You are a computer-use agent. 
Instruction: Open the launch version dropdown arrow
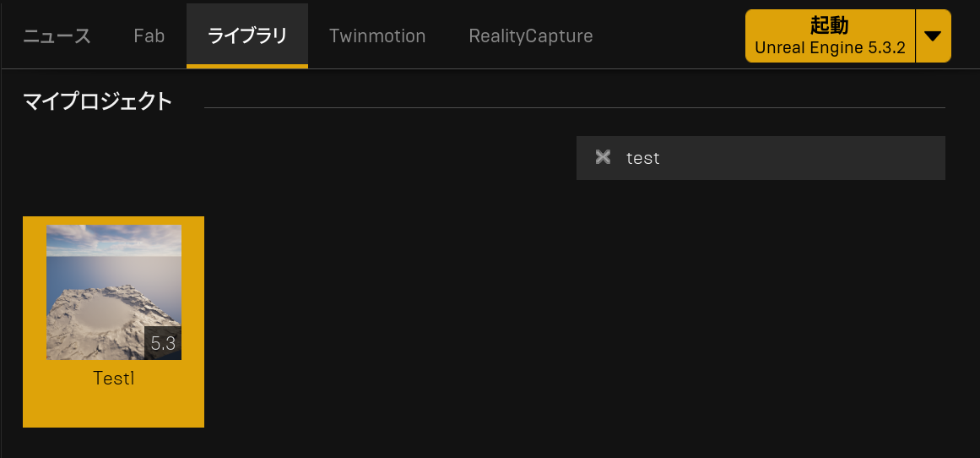933,36
